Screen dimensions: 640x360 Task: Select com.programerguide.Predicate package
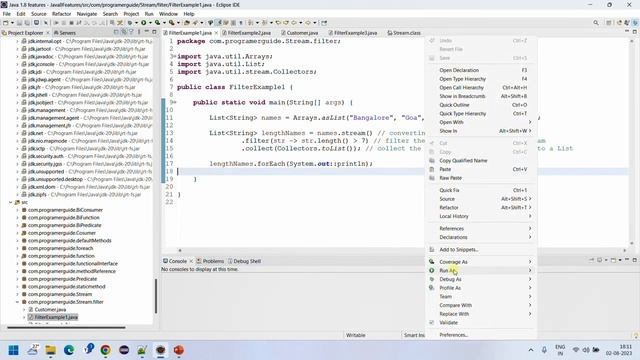pyautogui.click(x=62, y=279)
